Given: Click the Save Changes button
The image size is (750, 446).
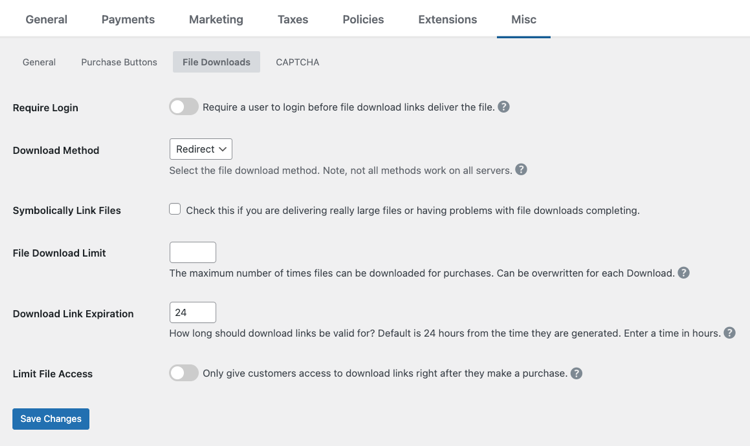Looking at the screenshot, I should tap(51, 419).
